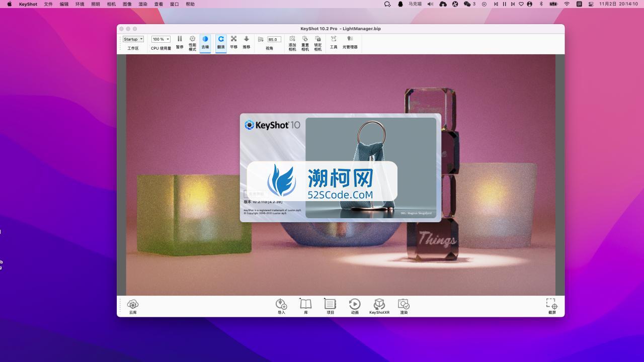Viewport: 644px width, 362px height.
Task: Open the 渲染 menu in menu bar
Action: (143, 4)
